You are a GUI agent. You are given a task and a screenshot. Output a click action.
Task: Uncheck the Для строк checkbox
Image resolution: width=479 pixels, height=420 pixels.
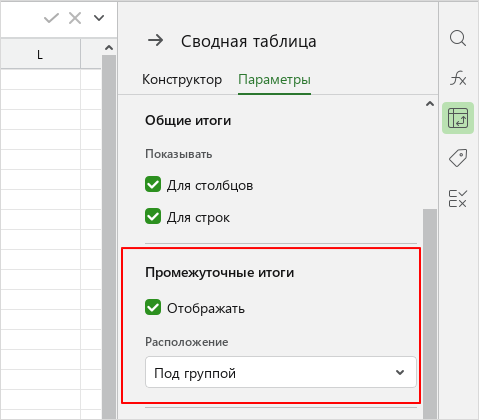pos(153,216)
